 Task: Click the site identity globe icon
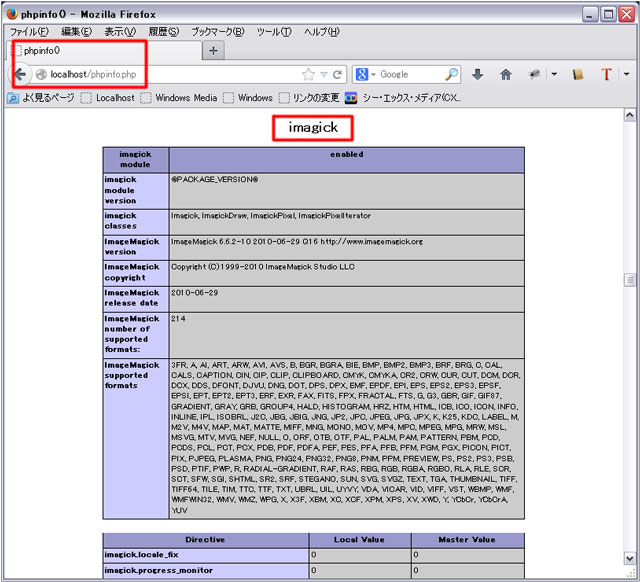41,74
